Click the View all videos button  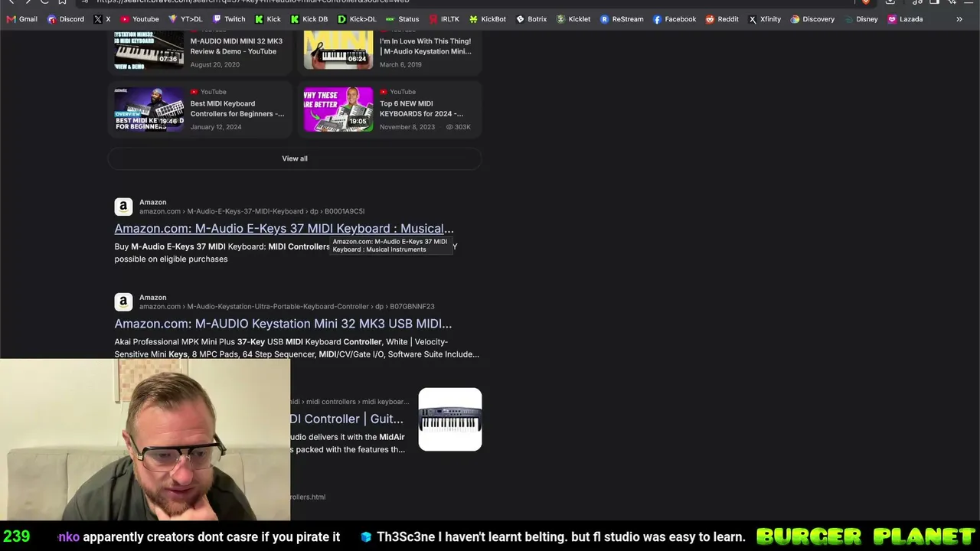click(x=295, y=158)
